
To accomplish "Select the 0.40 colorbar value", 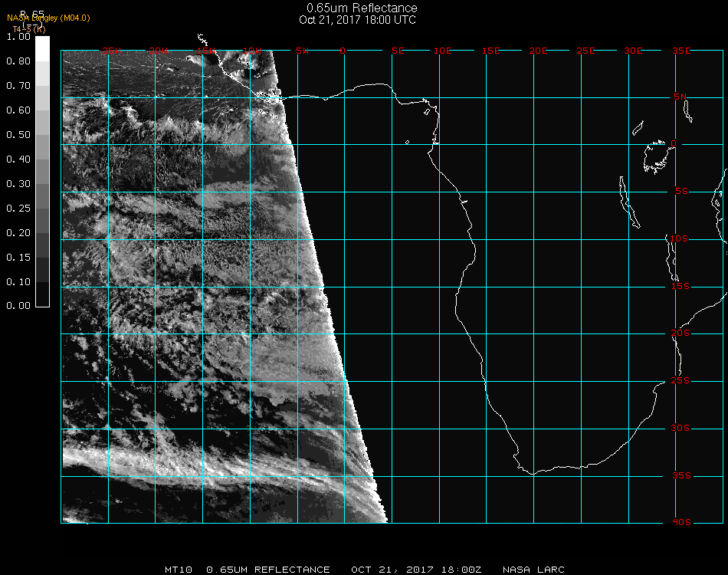I will 18,159.
